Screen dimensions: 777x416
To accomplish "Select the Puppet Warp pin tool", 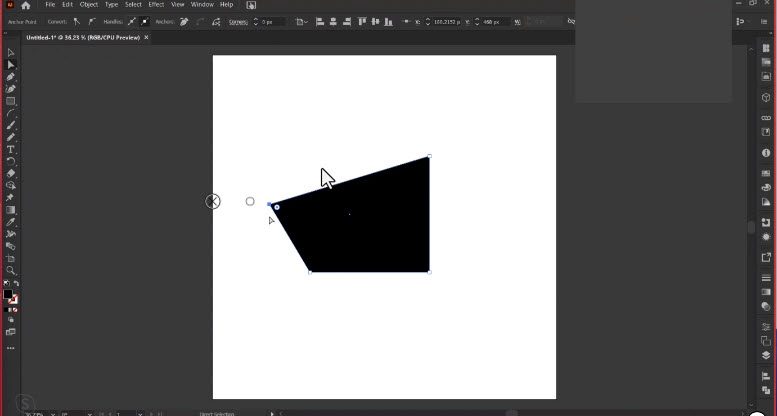I will 10,198.
